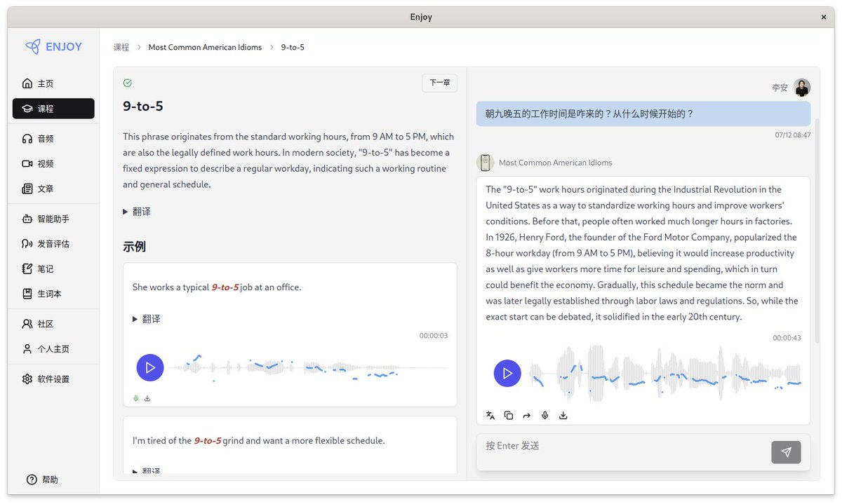Click the ENJOY logo icon
This screenshot has height=504, width=842.
[x=32, y=47]
